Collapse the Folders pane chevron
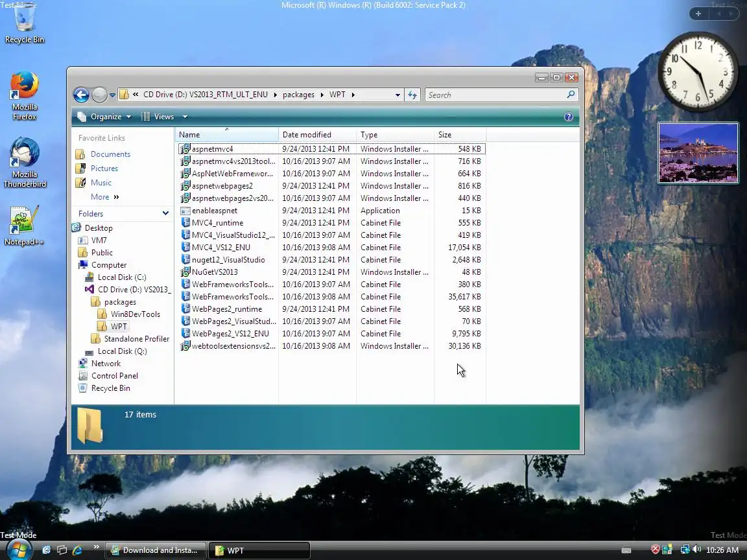The width and height of the screenshot is (747, 560). coord(165,213)
